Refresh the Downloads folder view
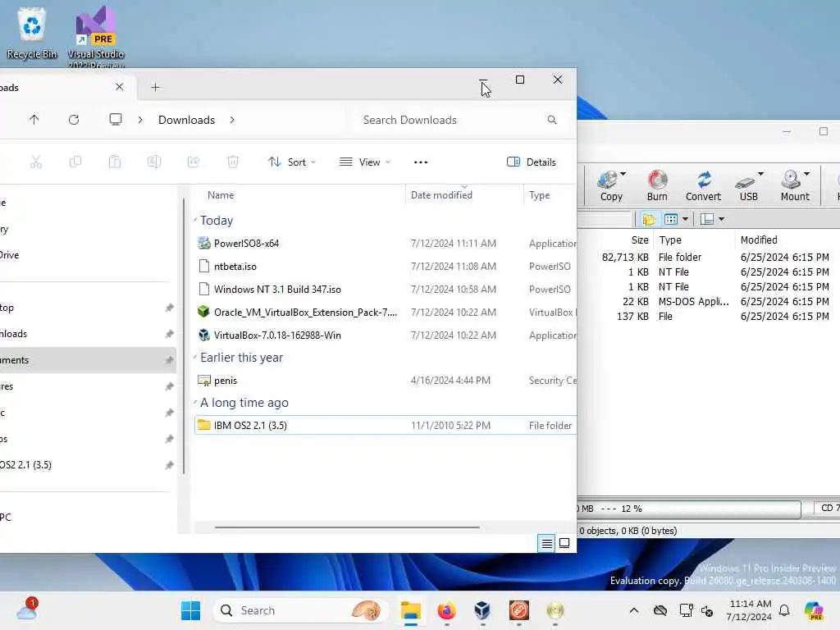 coord(74,120)
